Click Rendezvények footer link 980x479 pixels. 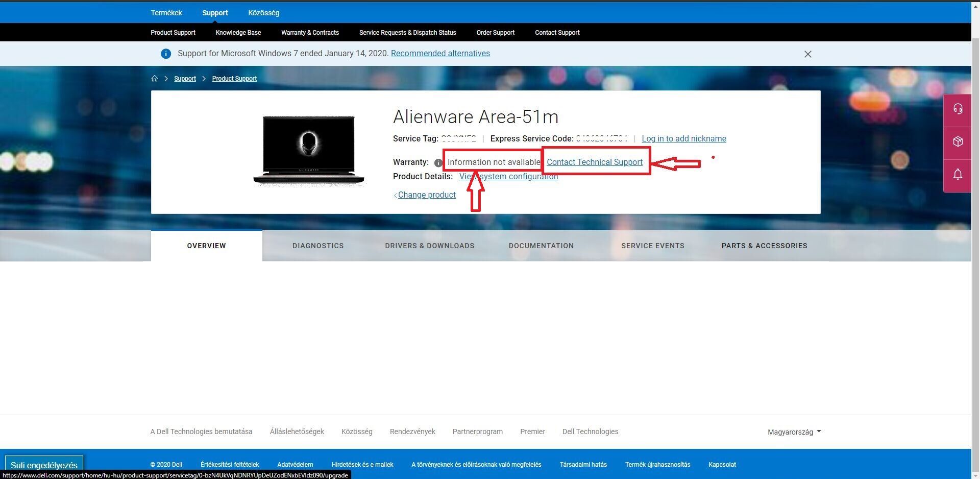[412, 432]
